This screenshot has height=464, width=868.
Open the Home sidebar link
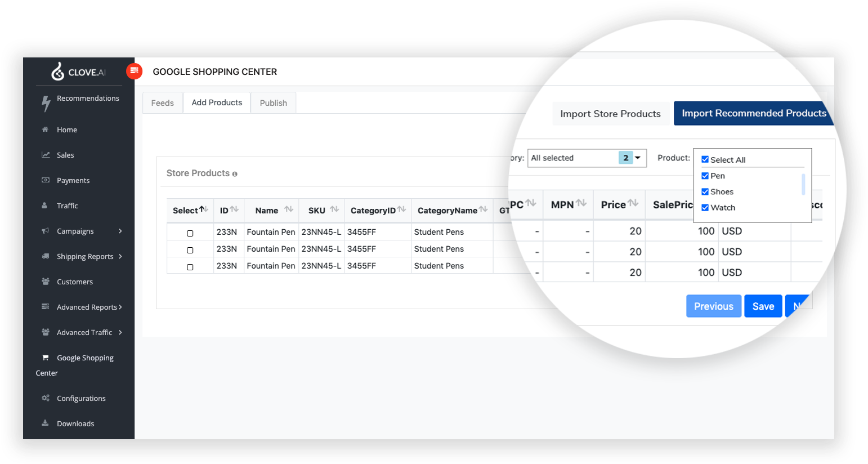coord(67,130)
